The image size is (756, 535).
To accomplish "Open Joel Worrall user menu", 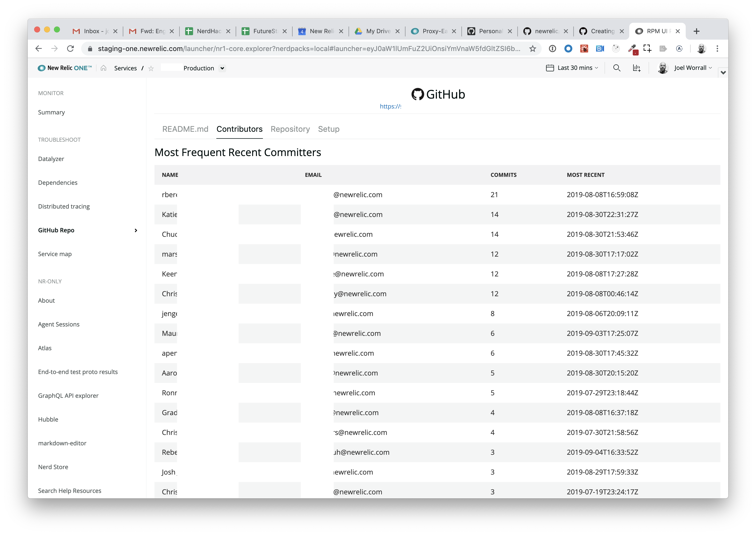I will [690, 68].
